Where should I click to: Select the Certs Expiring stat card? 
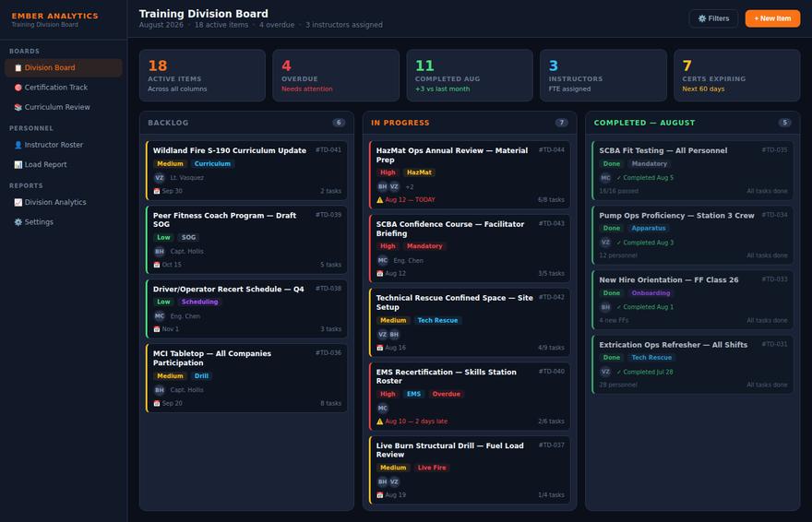pos(736,76)
